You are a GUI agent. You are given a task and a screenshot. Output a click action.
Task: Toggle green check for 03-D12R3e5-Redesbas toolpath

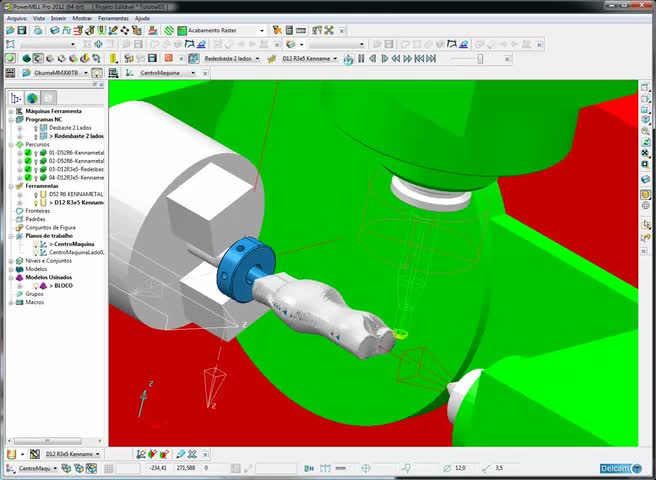point(28,169)
